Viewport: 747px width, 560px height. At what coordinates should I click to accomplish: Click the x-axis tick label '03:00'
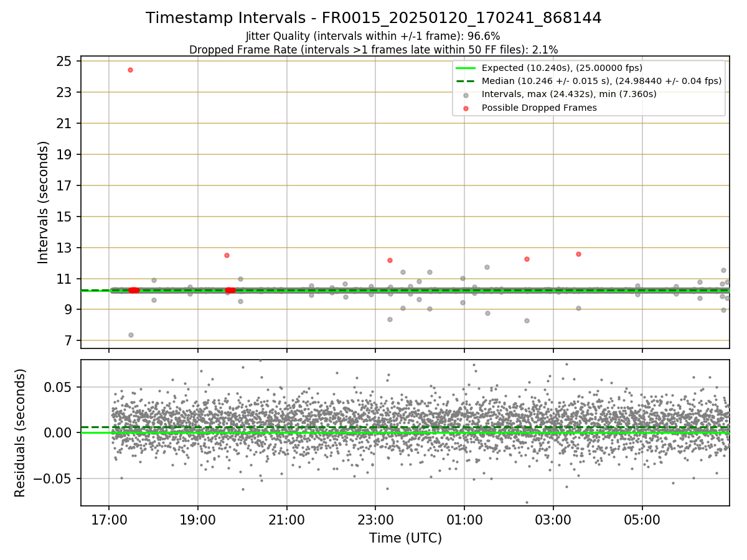click(553, 519)
